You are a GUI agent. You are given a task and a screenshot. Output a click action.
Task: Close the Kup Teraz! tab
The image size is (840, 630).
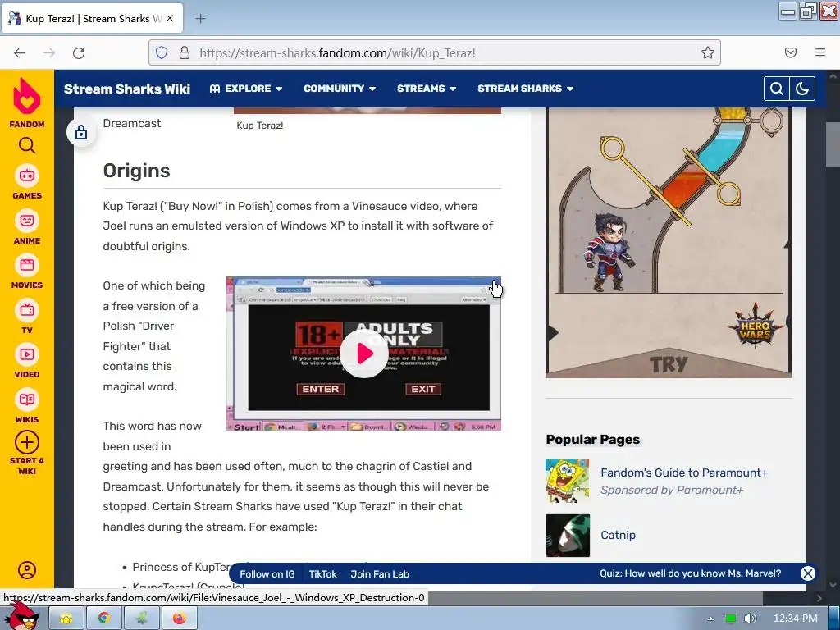pyautogui.click(x=170, y=18)
